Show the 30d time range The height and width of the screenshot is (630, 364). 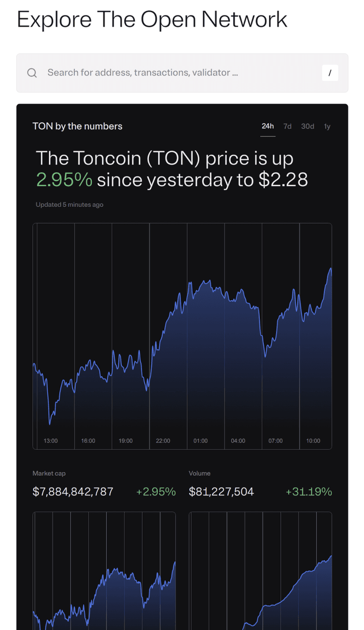click(x=308, y=127)
